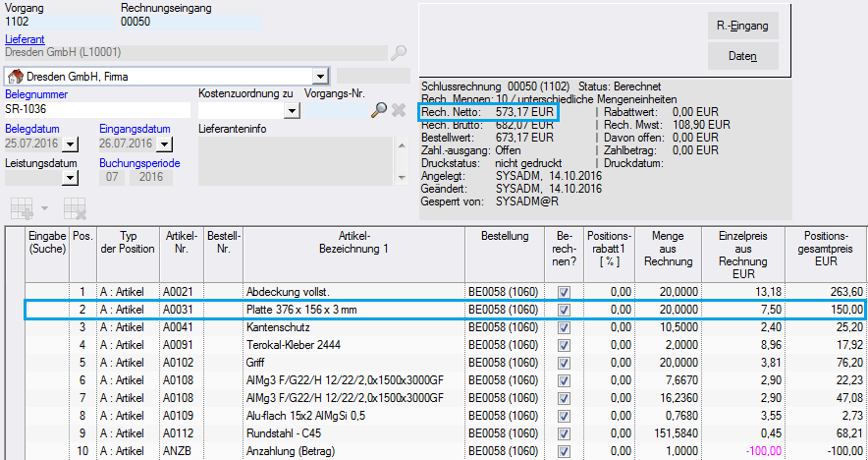Uncheck Berechnen for Abdeckung vollst. row
The height and width of the screenshot is (460, 868).
tap(564, 292)
